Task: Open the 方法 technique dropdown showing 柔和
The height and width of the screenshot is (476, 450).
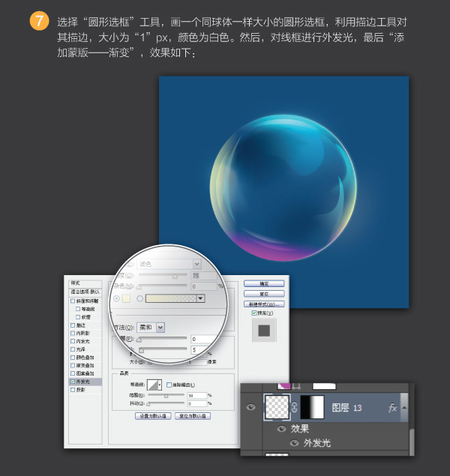Action: [160, 328]
